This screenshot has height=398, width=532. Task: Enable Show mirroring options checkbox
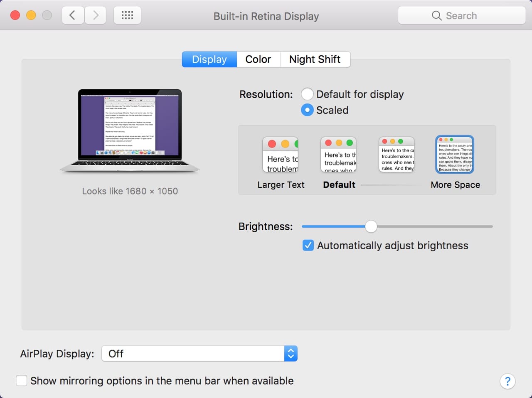point(22,381)
